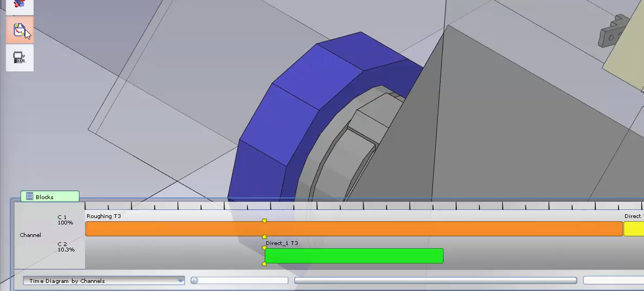The height and width of the screenshot is (291, 644).
Task: Click the list icon in the Blocks tab
Action: pos(30,197)
